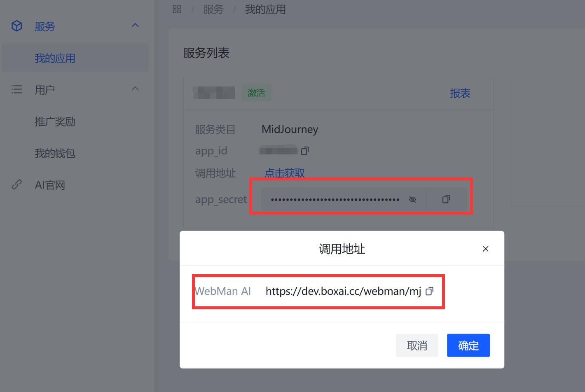Click the 服务 breadcrumb item
The width and height of the screenshot is (585, 392).
click(x=213, y=9)
